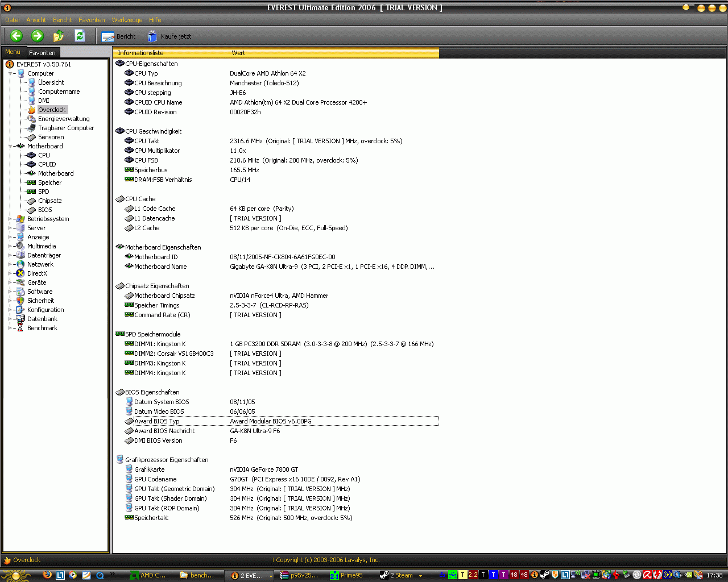
Task: Open the Favoriten menu
Action: pos(92,20)
